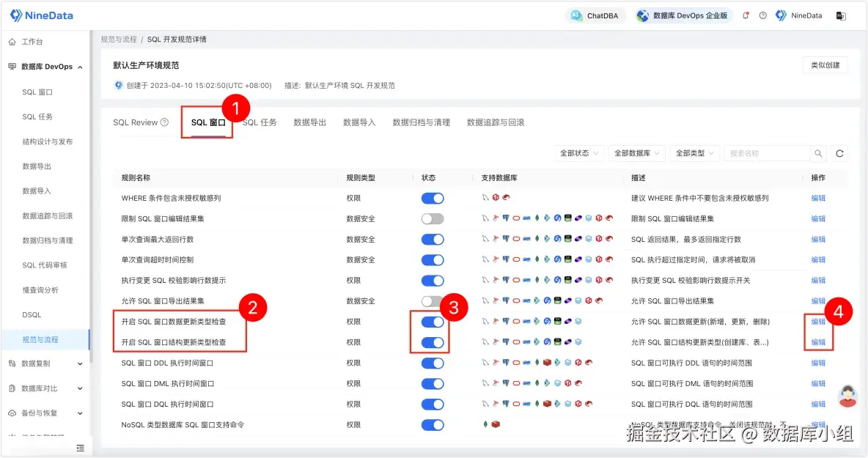Collapse the sidebar with the bottom-left icon
This screenshot has width=868, height=458.
(x=80, y=448)
